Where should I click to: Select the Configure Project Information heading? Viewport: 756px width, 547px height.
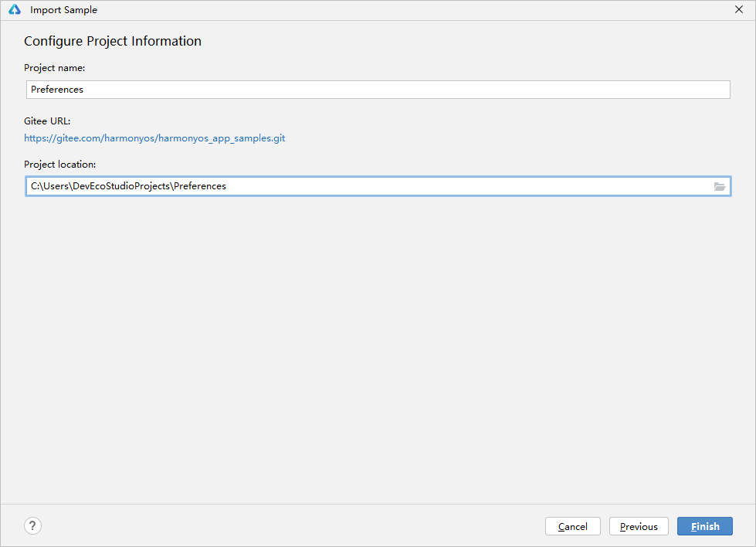point(113,42)
